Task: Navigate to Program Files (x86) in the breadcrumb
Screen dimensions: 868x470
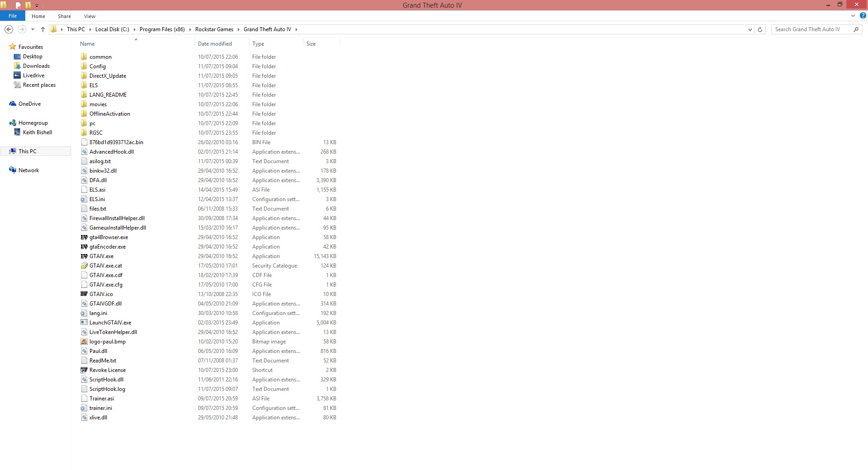Action: tap(162, 29)
